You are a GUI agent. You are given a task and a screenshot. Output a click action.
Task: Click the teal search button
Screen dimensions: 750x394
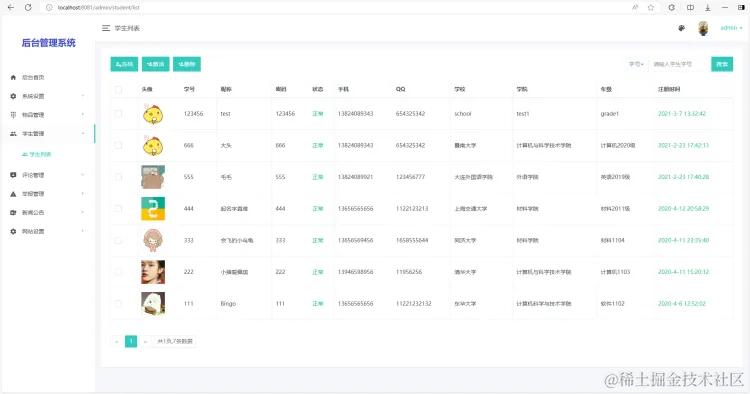[x=722, y=64]
